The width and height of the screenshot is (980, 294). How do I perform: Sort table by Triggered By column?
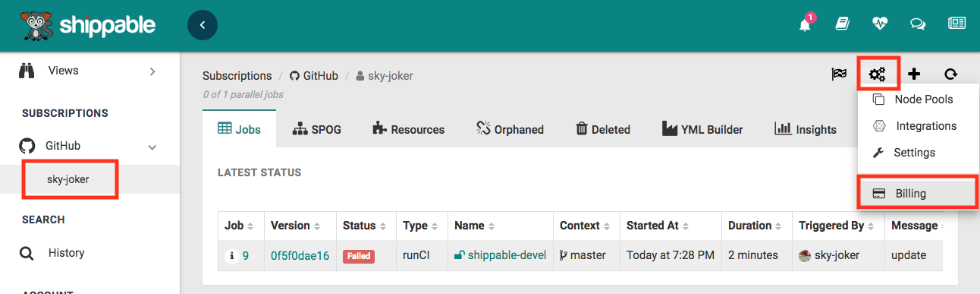click(837, 226)
